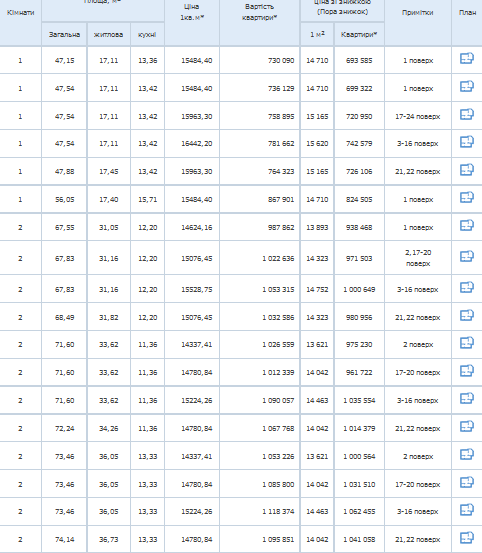Image resolution: width=482 pixels, height=553 pixels.
Task: Select the Примітки column header
Action: [417, 13]
